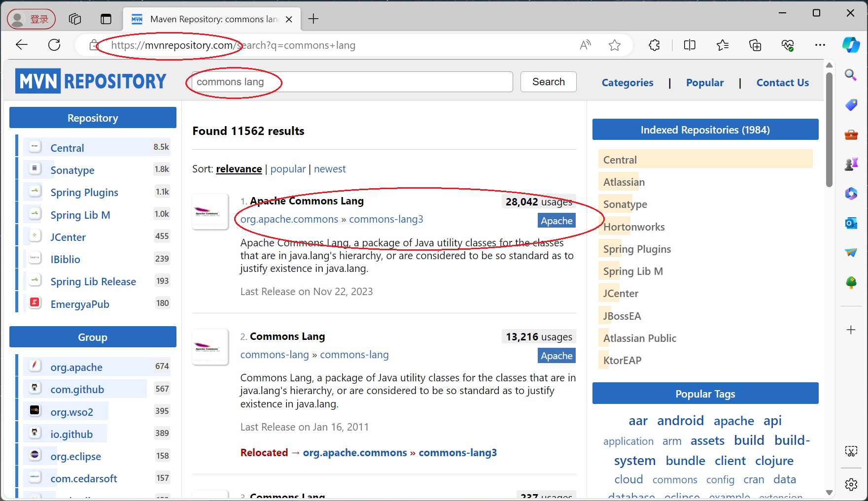Open the Categories menu link
This screenshot has height=501, width=868.
[627, 83]
